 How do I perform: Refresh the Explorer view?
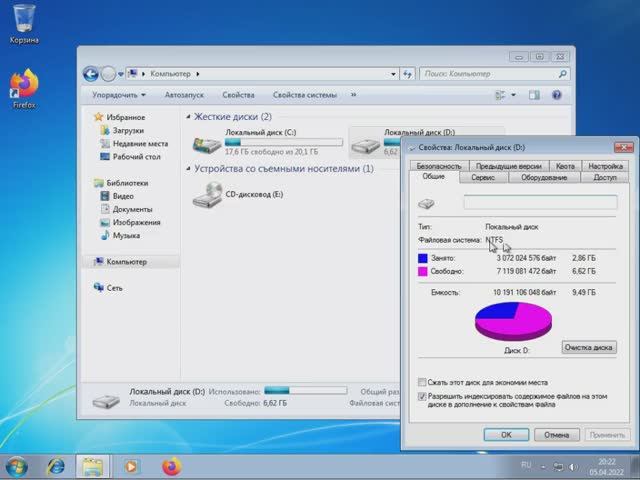click(x=407, y=74)
